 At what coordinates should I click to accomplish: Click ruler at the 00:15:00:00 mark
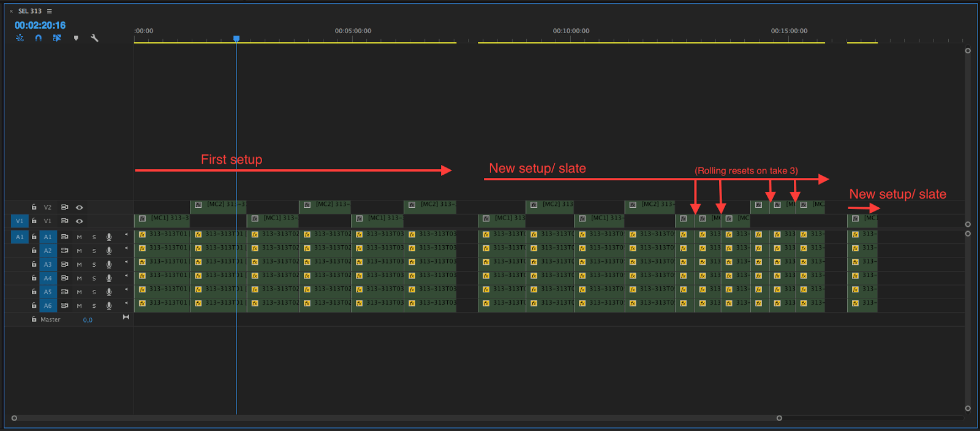789,31
